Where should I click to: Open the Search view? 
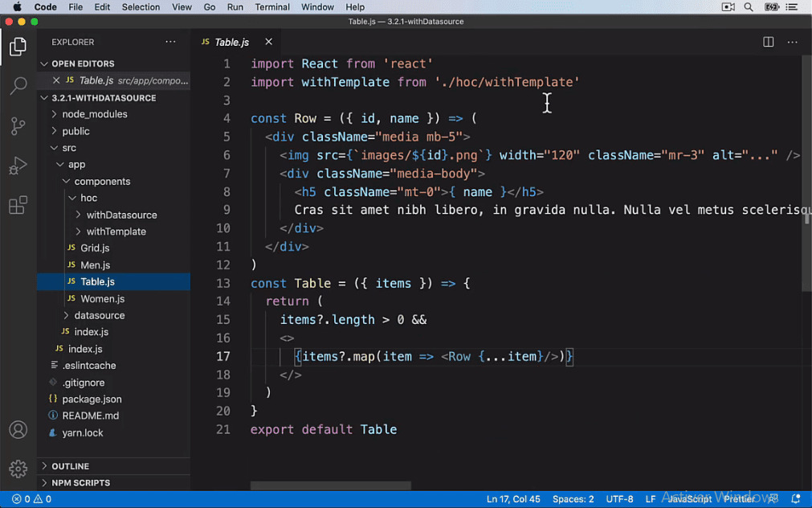(x=18, y=86)
